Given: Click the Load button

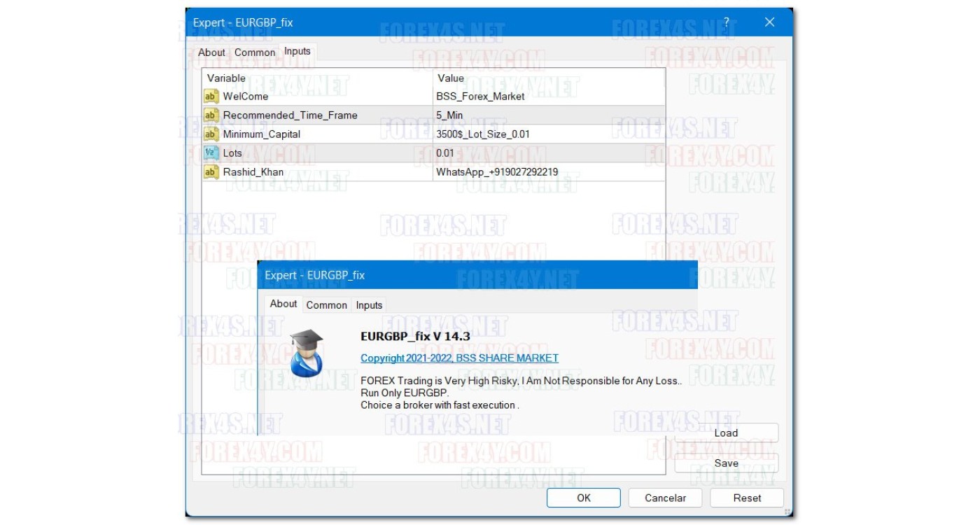Looking at the screenshot, I should 726,433.
